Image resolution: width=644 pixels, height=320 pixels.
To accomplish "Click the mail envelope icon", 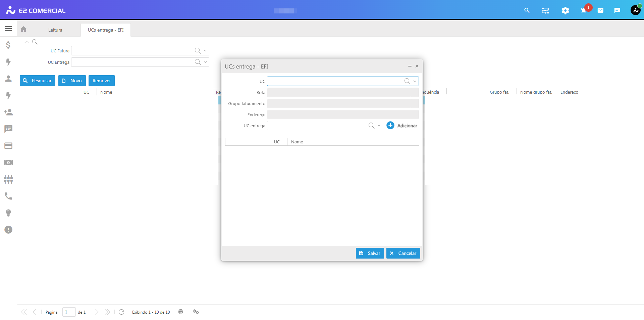I will click(600, 11).
